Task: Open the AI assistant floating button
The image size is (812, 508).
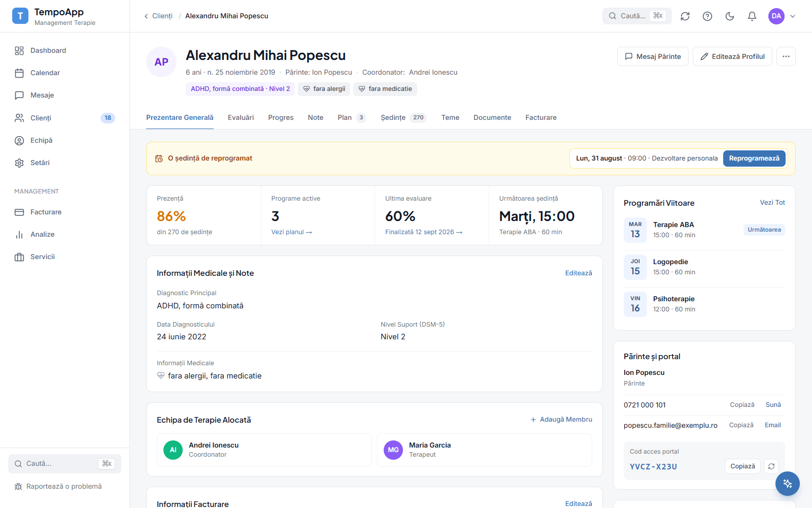Action: pyautogui.click(x=788, y=484)
